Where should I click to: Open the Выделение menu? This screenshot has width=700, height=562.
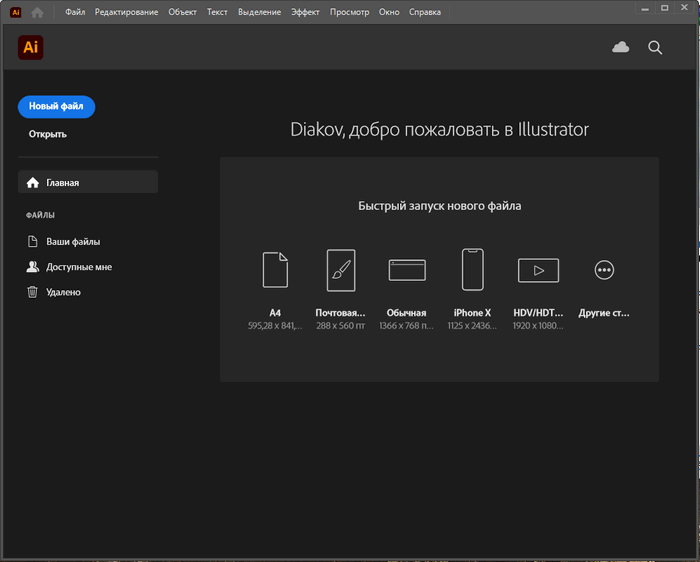coord(259,12)
